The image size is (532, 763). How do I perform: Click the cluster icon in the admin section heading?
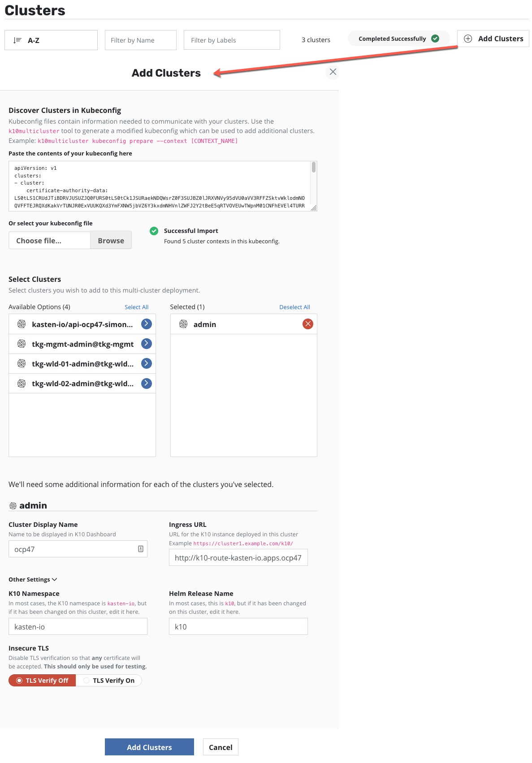tap(13, 506)
